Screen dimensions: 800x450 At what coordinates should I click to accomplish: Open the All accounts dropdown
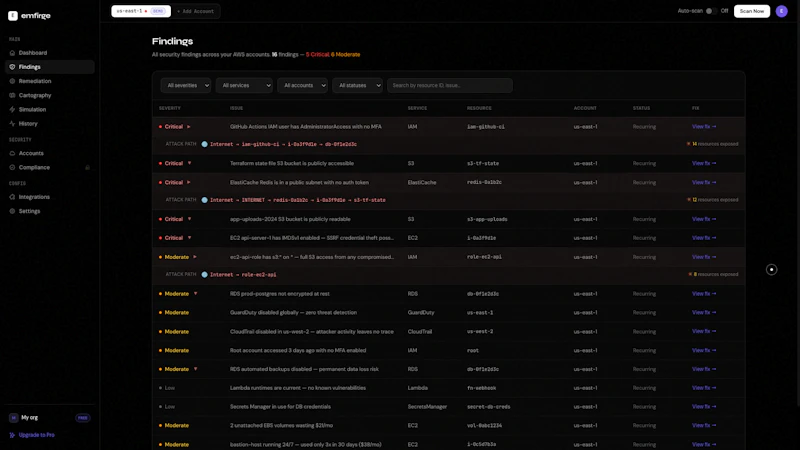coord(303,85)
